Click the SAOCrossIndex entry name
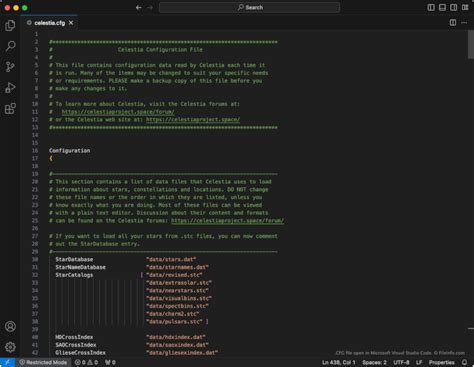The height and width of the screenshot is (367, 474). [x=76, y=345]
